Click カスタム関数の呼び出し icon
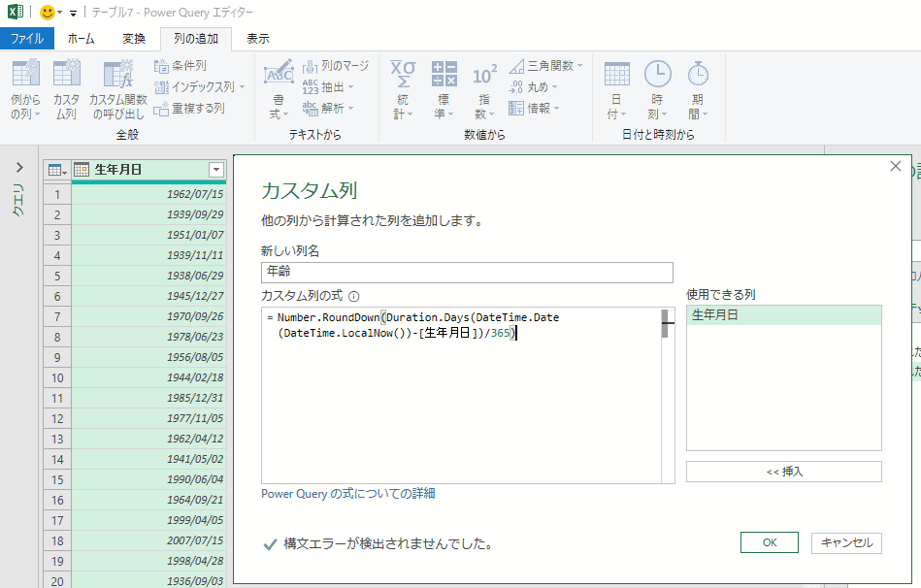 pos(117,76)
